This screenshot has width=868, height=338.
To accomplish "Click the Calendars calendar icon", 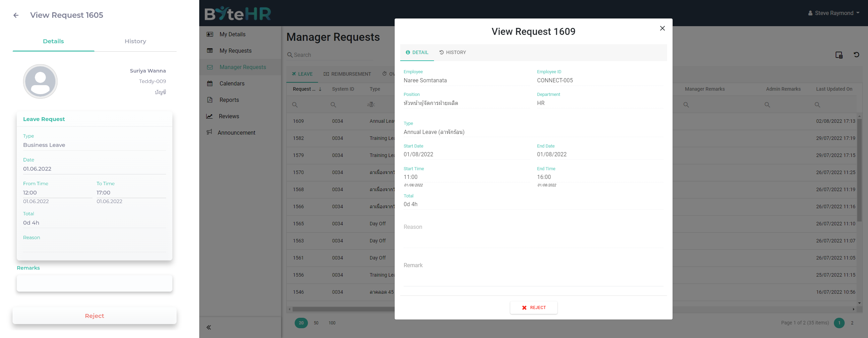I will coord(210,83).
